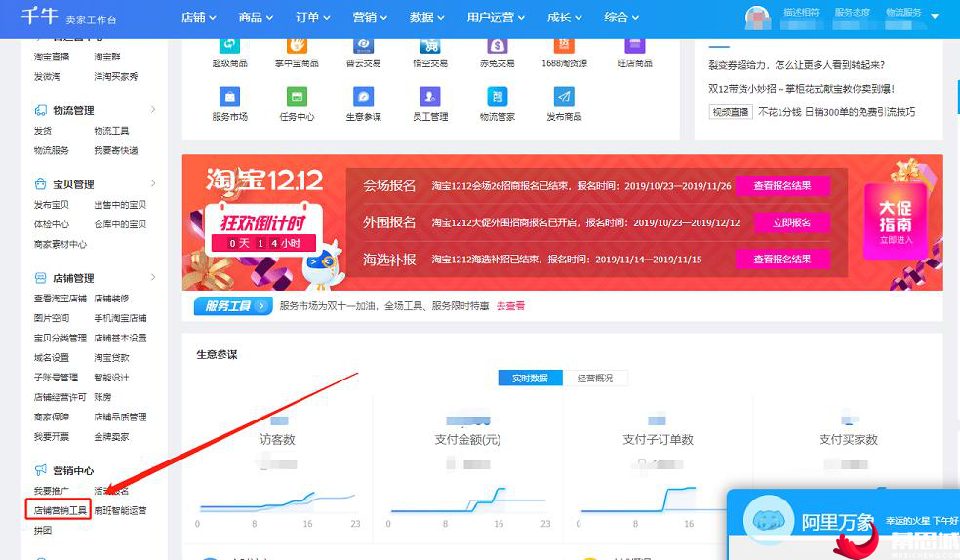This screenshot has height=560, width=960.
Task: Click the 服务工具 blue button
Action: pyautogui.click(x=232, y=306)
